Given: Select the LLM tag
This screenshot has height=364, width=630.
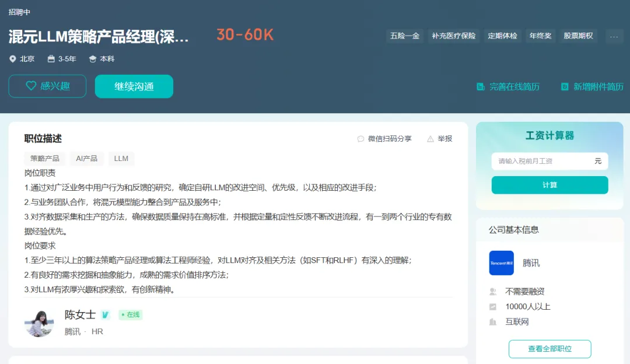Looking at the screenshot, I should coord(121,159).
